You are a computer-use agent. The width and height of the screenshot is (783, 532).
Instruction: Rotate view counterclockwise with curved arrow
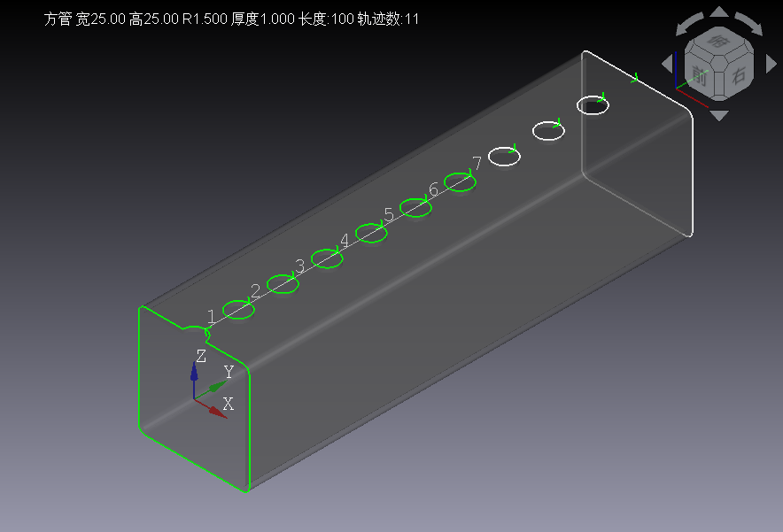click(x=690, y=25)
